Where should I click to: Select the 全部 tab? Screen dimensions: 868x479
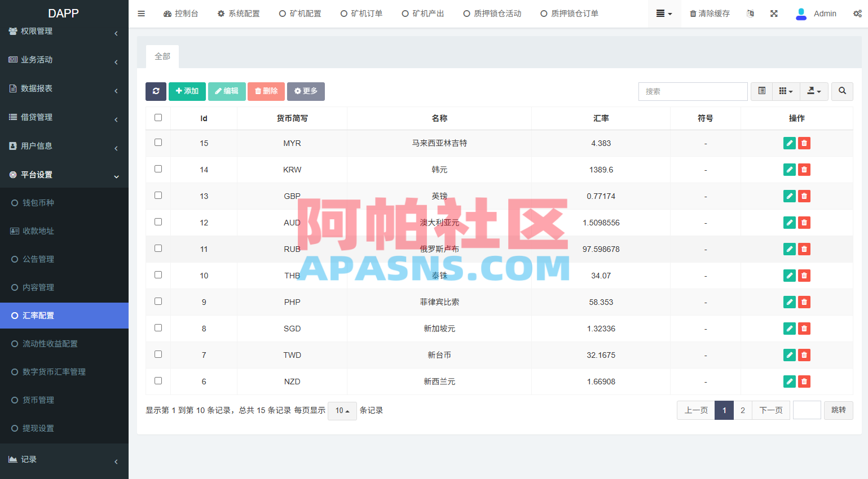[x=162, y=56]
